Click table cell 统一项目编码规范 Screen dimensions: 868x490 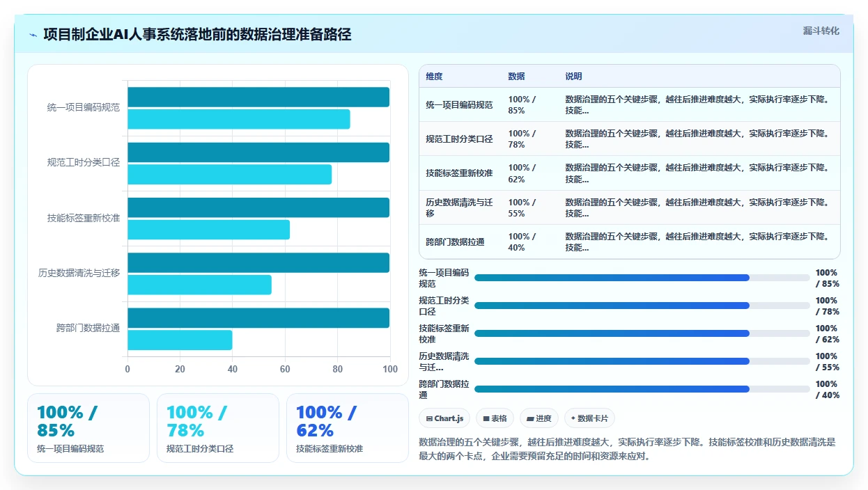[459, 104]
